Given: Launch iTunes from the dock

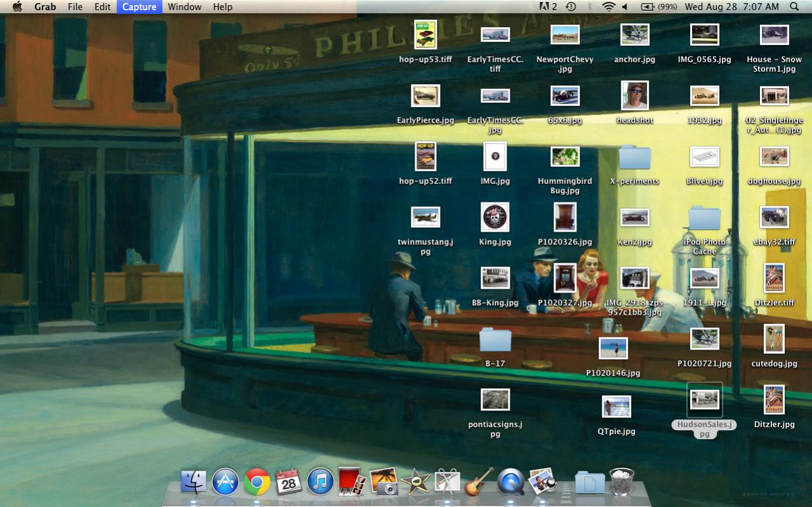Looking at the screenshot, I should coord(321,482).
